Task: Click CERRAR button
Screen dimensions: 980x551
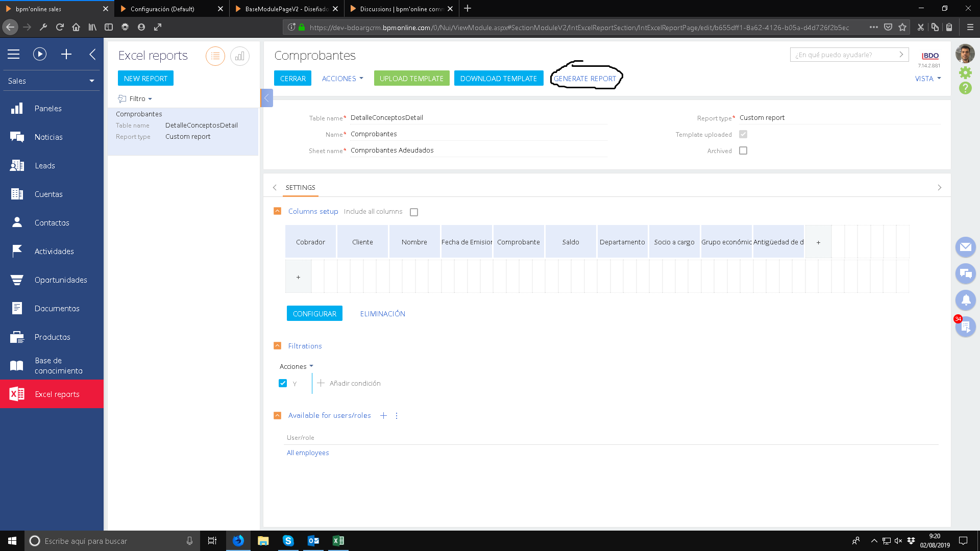Action: (292, 79)
